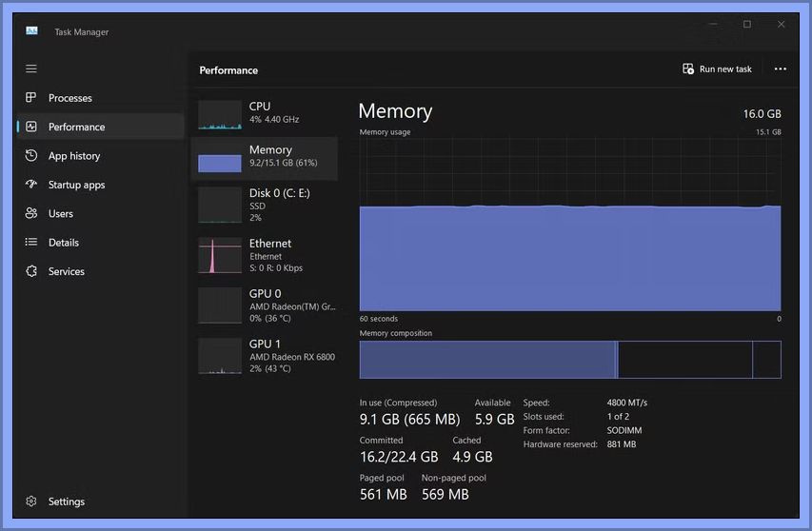Click the Speed 4800 MT/s value

(x=627, y=403)
